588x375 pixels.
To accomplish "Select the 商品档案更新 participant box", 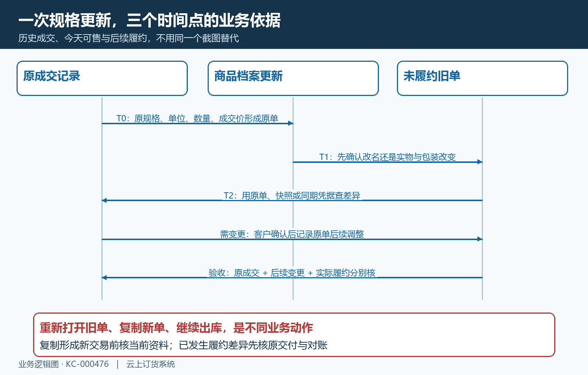I will click(x=293, y=78).
